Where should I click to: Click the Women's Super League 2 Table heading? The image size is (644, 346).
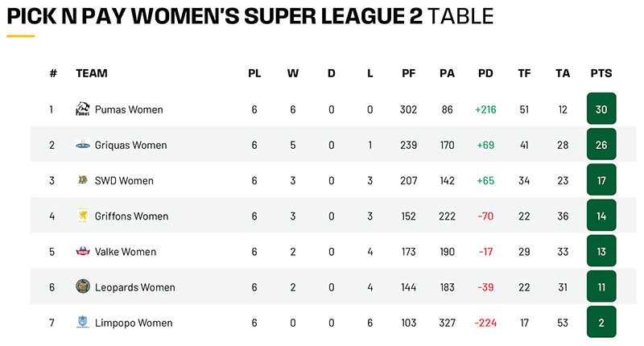point(250,16)
